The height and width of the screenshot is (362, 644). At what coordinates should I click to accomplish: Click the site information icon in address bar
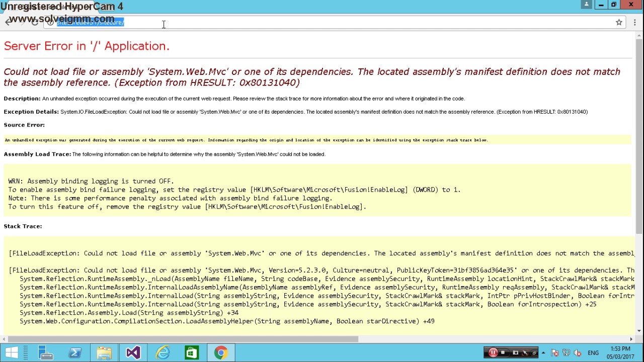pyautogui.click(x=50, y=23)
